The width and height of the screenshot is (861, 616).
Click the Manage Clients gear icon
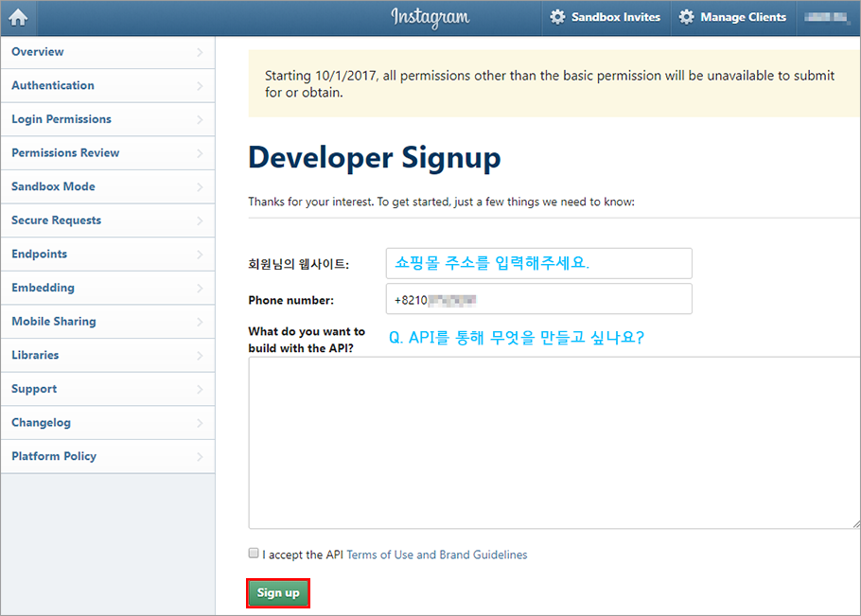(686, 17)
